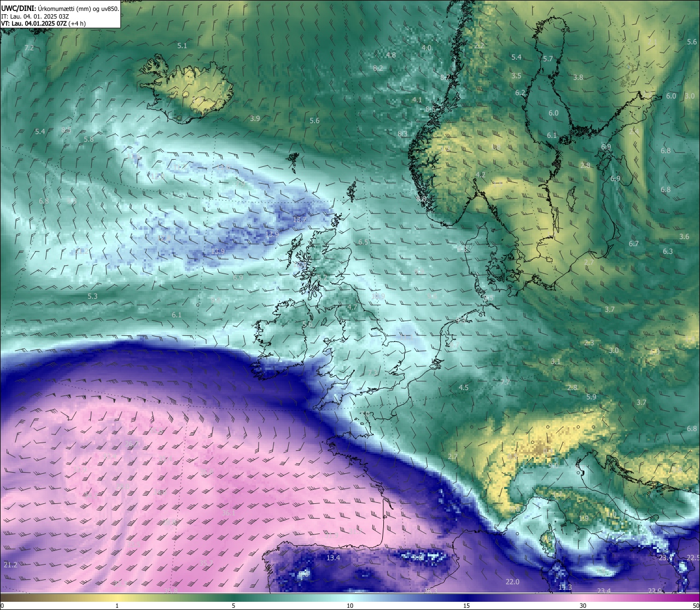Click the 5.1 value above Iceland

(182, 46)
